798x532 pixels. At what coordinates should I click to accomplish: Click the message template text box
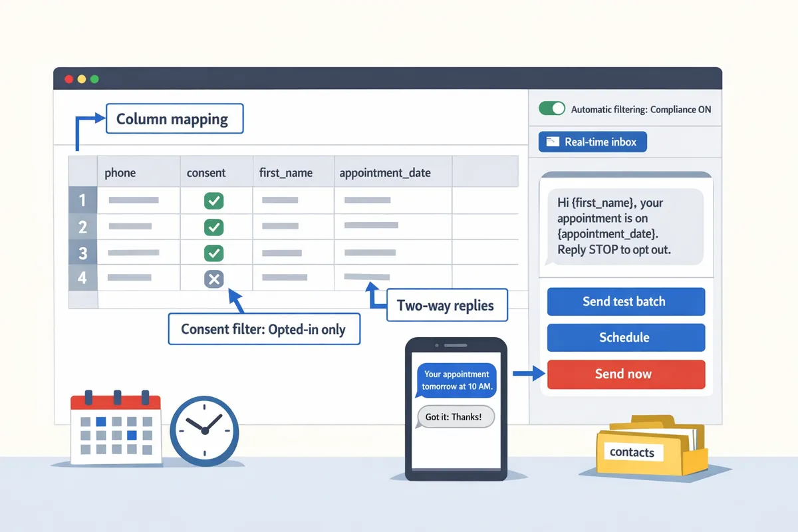point(626,227)
